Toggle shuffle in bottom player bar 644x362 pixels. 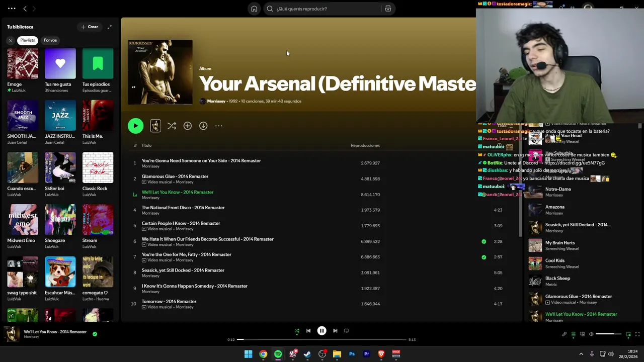click(x=297, y=331)
